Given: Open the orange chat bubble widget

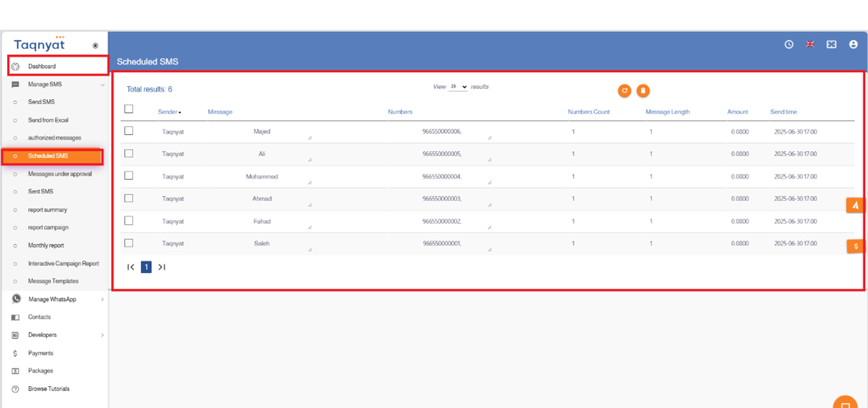Looking at the screenshot, I should pos(845,402).
